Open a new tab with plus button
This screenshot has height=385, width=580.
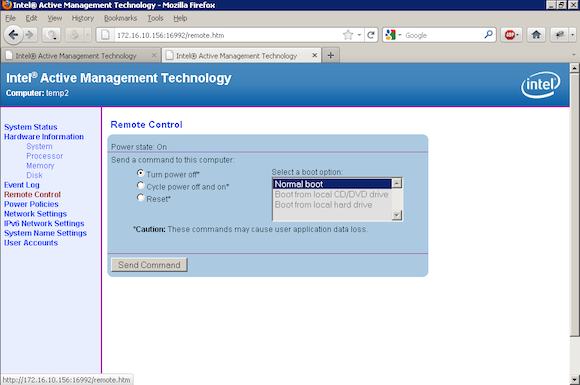tap(331, 55)
